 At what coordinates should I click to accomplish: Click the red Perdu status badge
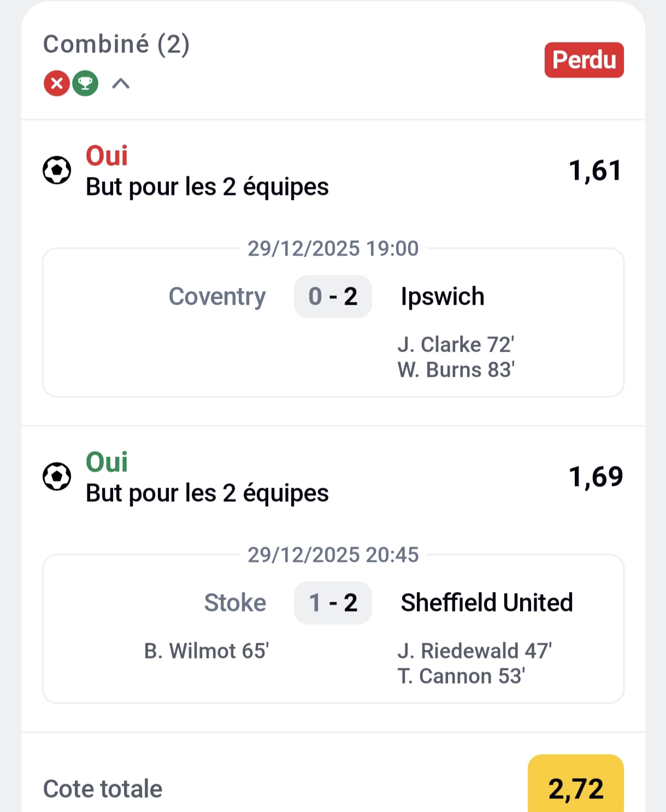pyautogui.click(x=584, y=60)
